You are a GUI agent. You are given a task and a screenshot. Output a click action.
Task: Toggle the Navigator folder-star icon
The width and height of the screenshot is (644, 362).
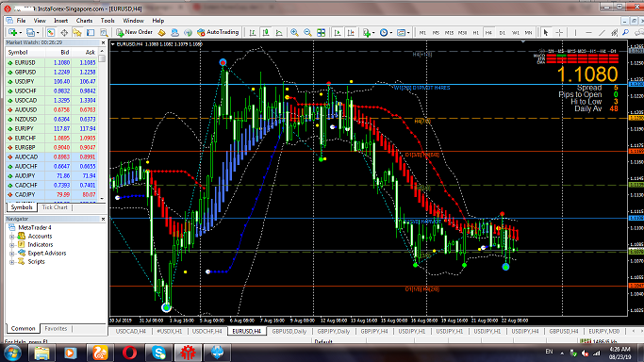pos(77,32)
